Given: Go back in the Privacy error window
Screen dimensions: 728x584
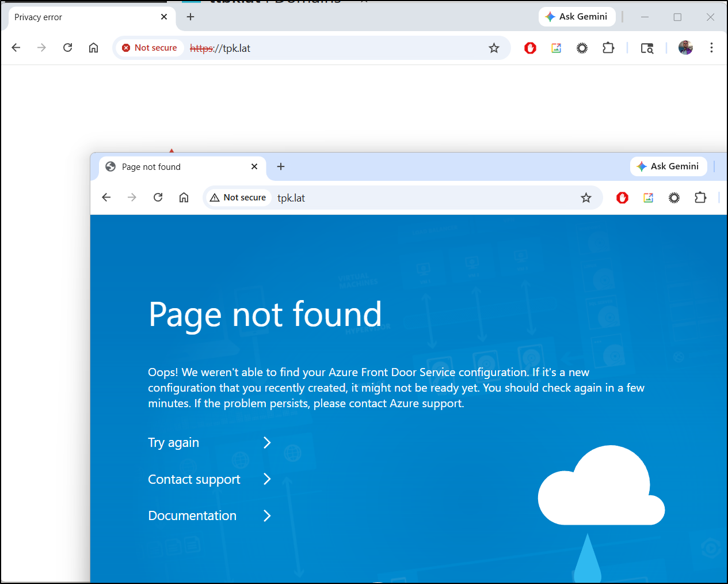Looking at the screenshot, I should (x=16, y=48).
